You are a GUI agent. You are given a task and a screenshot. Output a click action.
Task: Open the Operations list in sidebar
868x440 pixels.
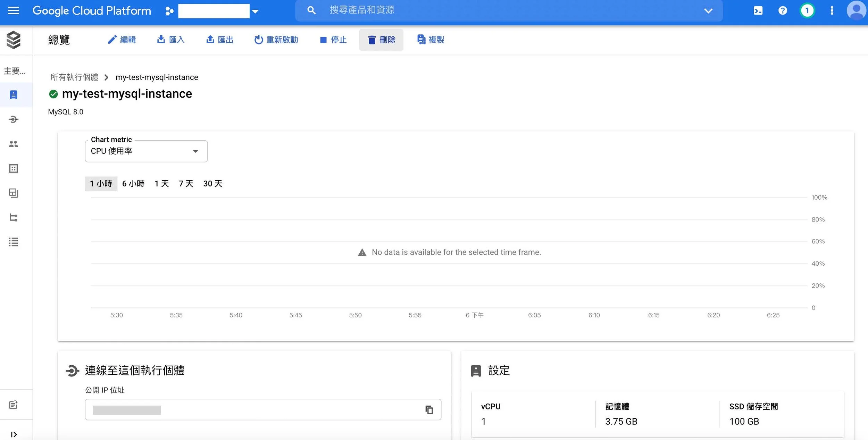click(14, 242)
